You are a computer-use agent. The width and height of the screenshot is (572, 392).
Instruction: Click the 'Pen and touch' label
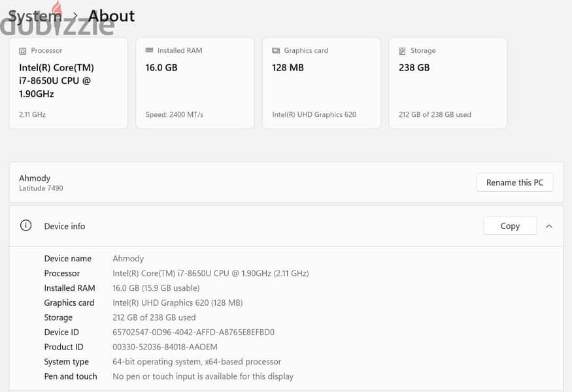pos(71,376)
